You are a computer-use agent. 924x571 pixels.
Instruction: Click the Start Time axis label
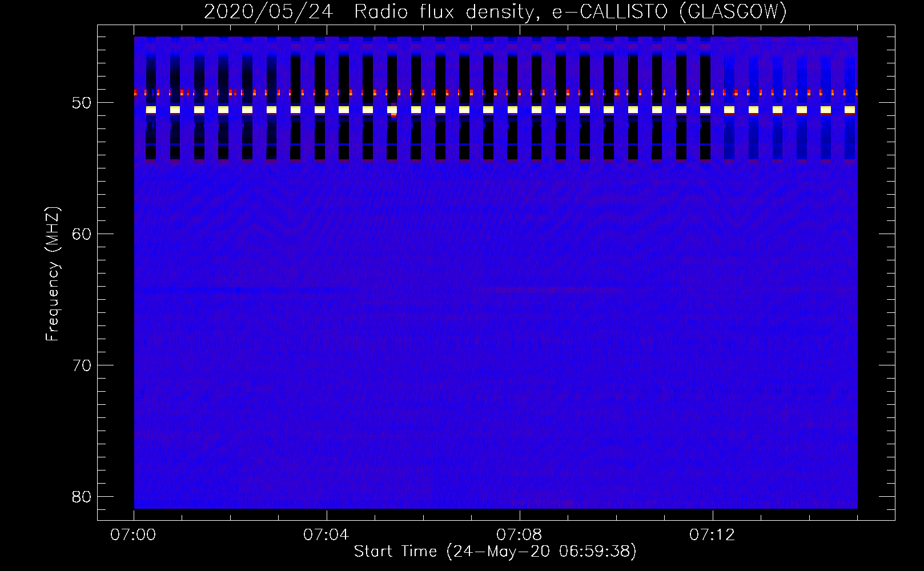click(x=495, y=552)
